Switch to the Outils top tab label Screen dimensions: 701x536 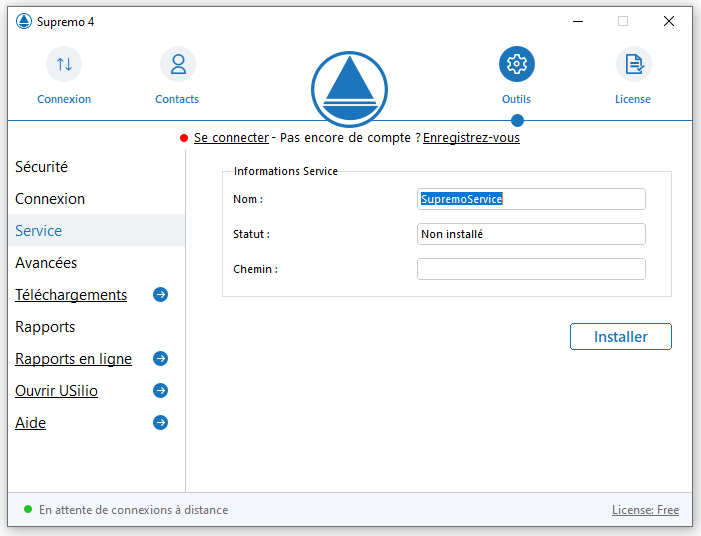pos(516,99)
